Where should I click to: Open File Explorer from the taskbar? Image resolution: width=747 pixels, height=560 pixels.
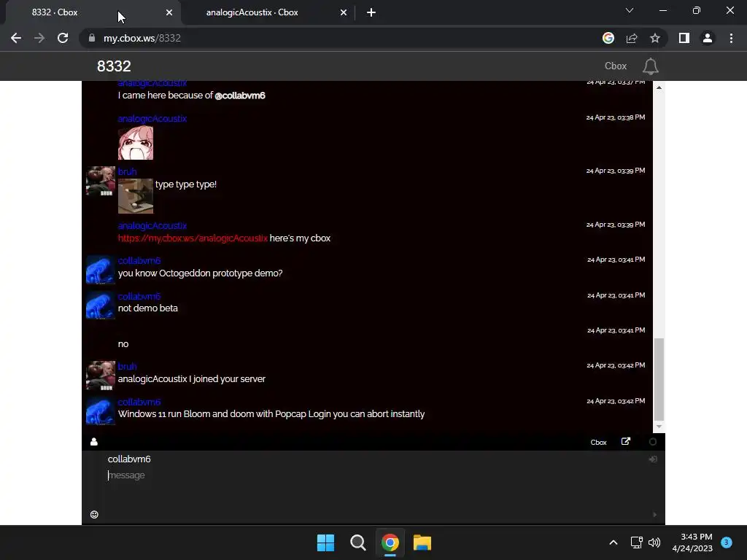422,542
